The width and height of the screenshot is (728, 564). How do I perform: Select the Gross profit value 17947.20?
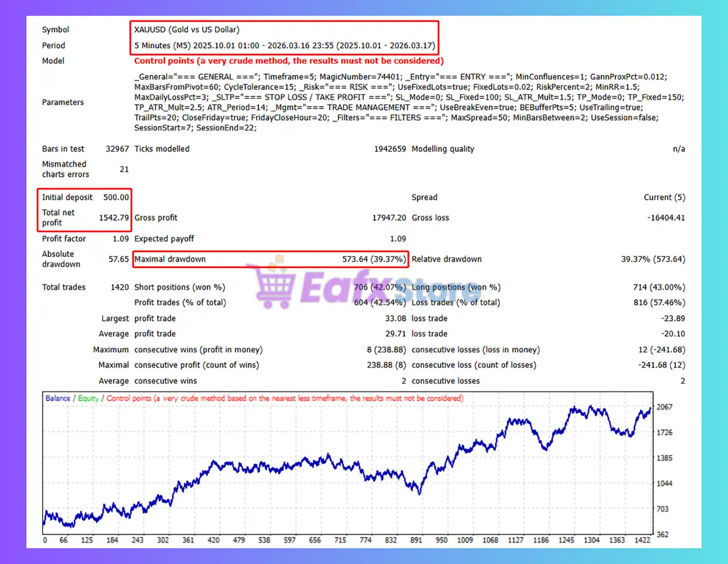coord(389,218)
